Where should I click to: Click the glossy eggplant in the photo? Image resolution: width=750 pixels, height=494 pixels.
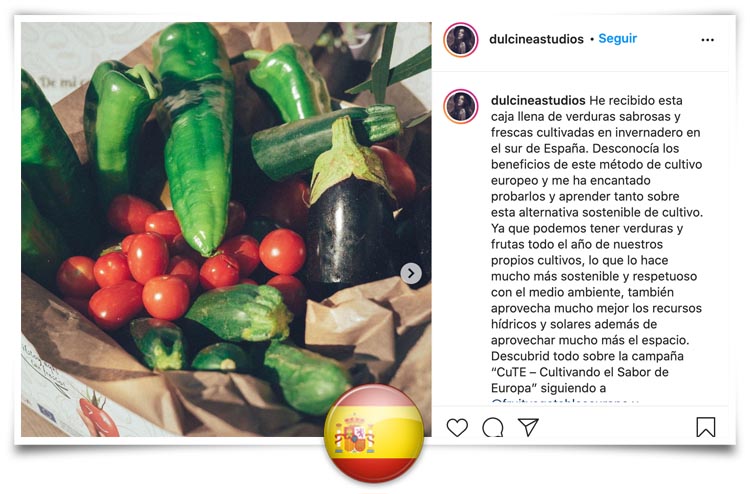click(x=353, y=210)
